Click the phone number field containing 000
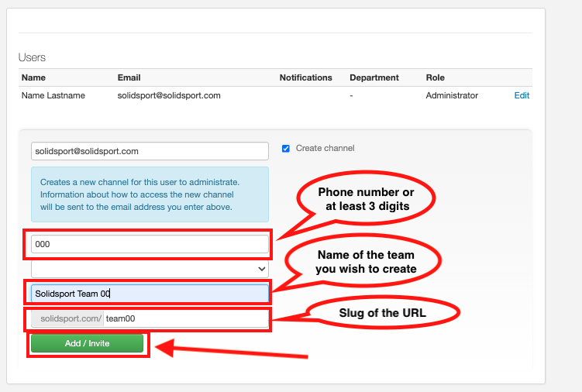This screenshot has width=582, height=392. [150, 245]
